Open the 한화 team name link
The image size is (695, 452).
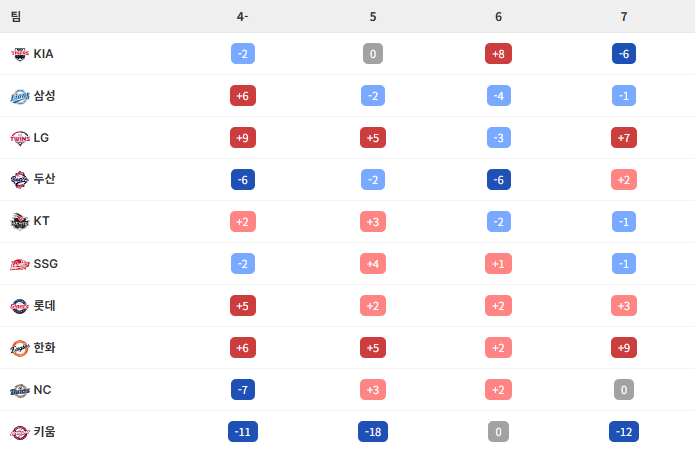(x=45, y=348)
